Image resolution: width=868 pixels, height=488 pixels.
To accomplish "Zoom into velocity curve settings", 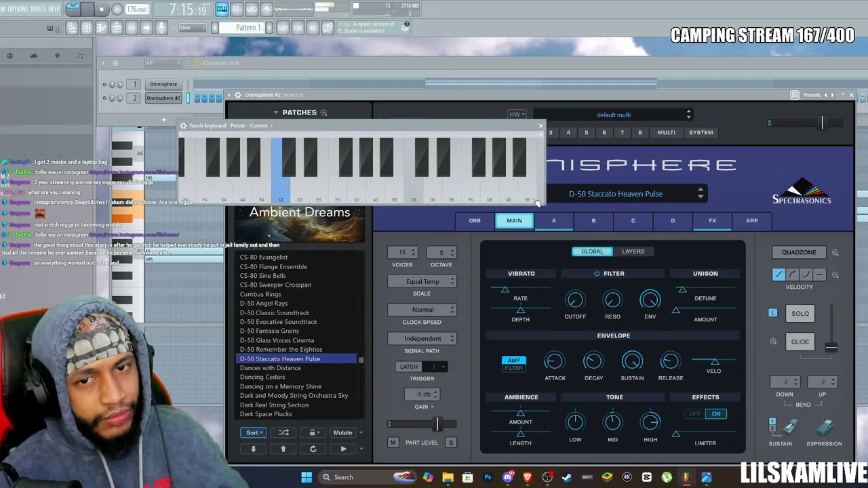I will tap(835, 275).
